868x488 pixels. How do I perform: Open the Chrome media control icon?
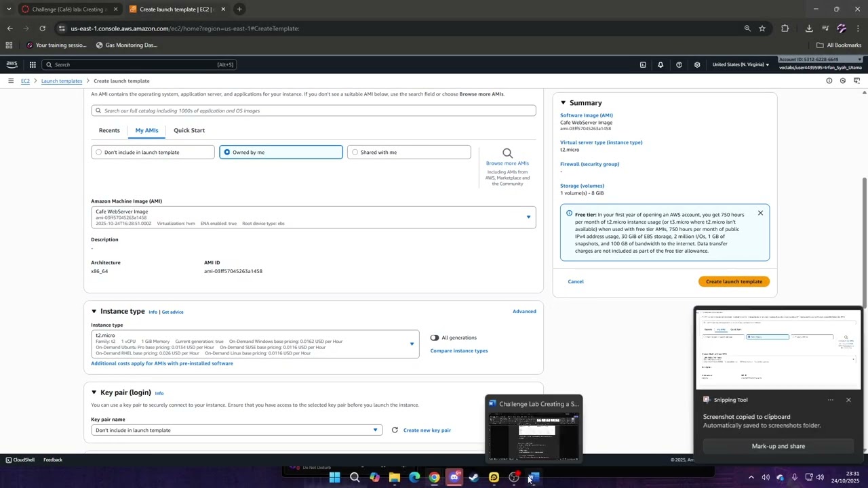(825, 28)
